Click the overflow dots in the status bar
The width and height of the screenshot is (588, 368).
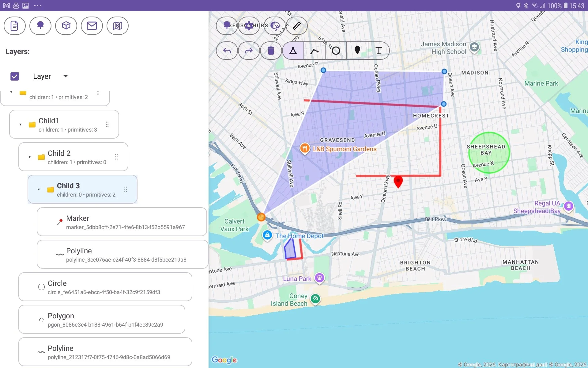click(x=37, y=6)
